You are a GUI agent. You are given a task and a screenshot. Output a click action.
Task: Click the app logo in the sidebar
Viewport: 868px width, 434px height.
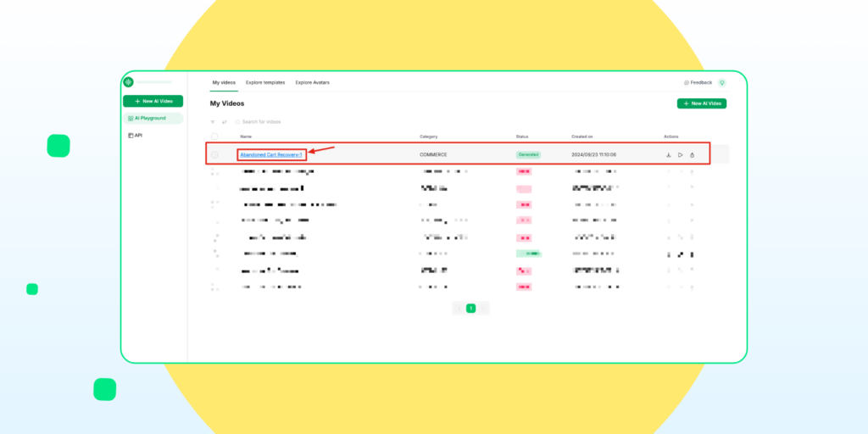pyautogui.click(x=128, y=82)
